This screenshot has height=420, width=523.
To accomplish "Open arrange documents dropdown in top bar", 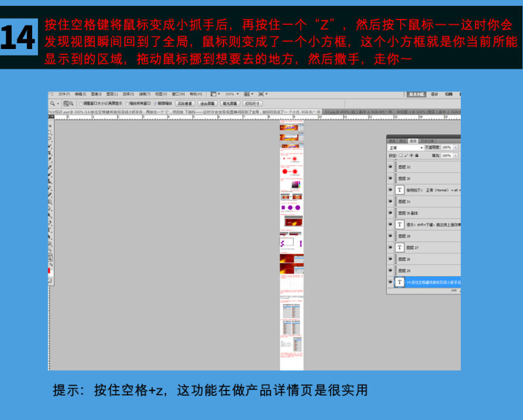I will [x=248, y=94].
